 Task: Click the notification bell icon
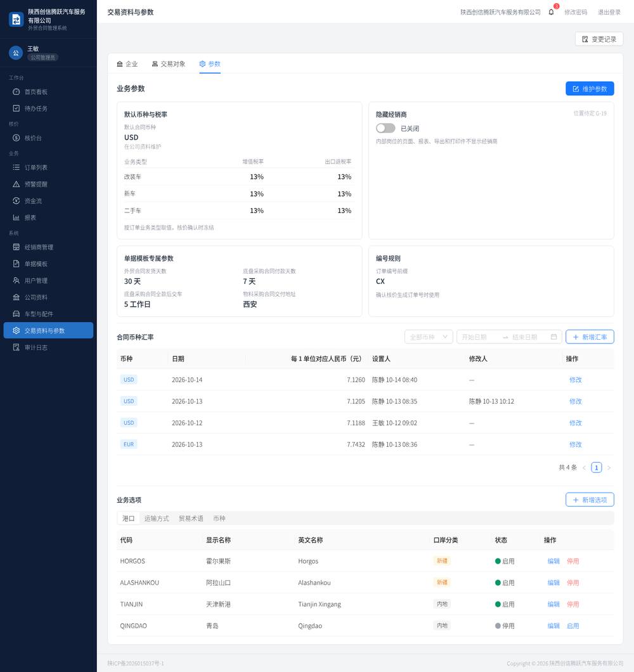coord(552,12)
